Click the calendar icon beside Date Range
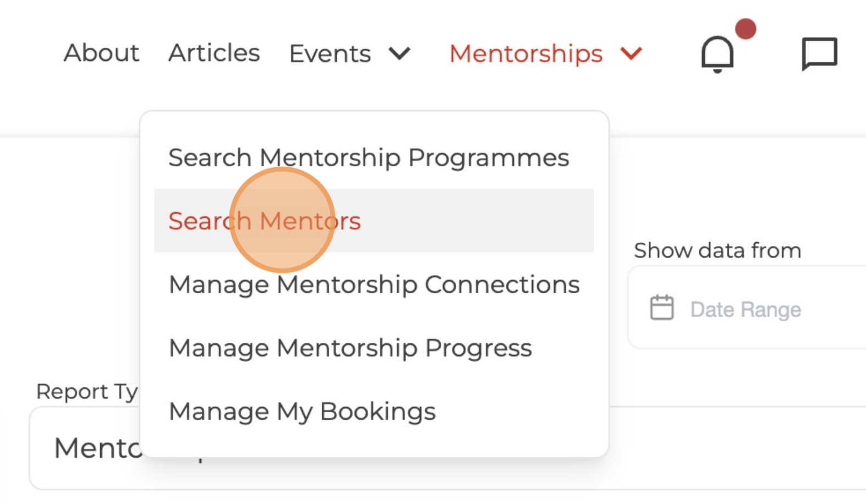The width and height of the screenshot is (866, 504). click(661, 308)
